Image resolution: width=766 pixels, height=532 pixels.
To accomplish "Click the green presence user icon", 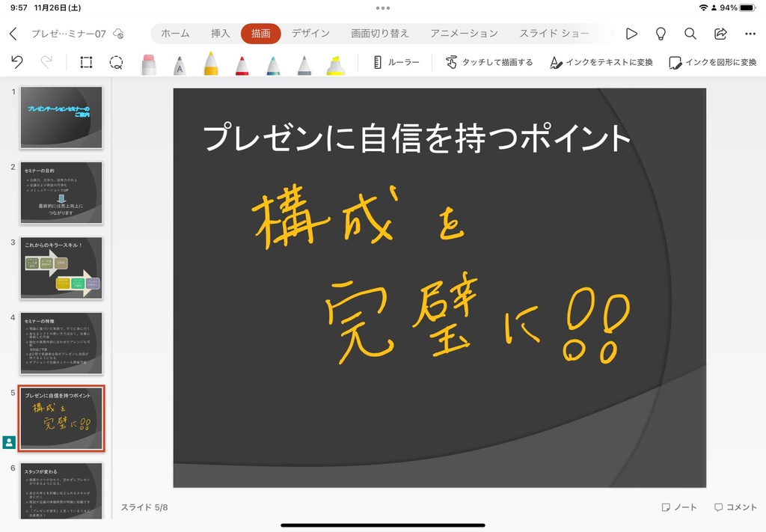I will click(9, 442).
